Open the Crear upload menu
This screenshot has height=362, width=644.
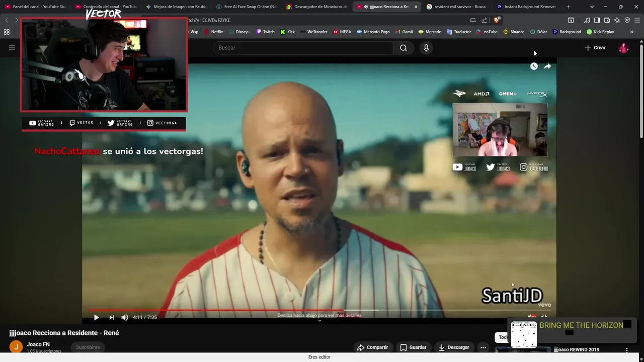pos(595,48)
